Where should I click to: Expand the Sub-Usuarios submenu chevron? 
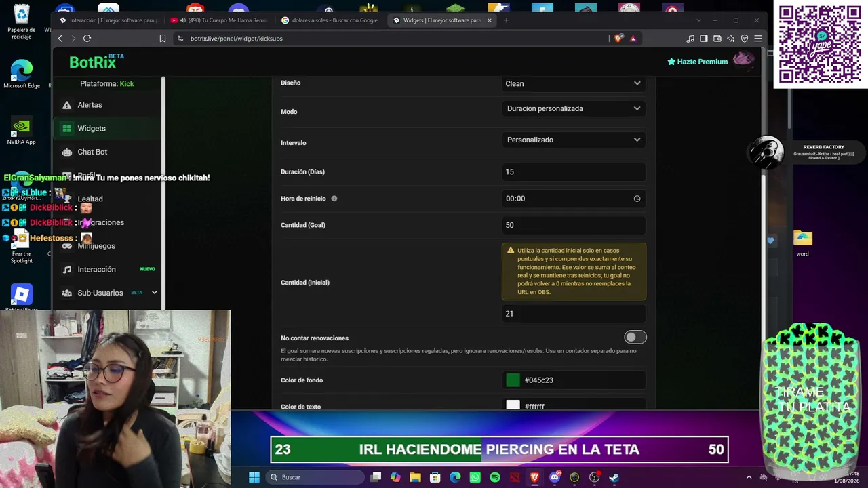(x=154, y=293)
